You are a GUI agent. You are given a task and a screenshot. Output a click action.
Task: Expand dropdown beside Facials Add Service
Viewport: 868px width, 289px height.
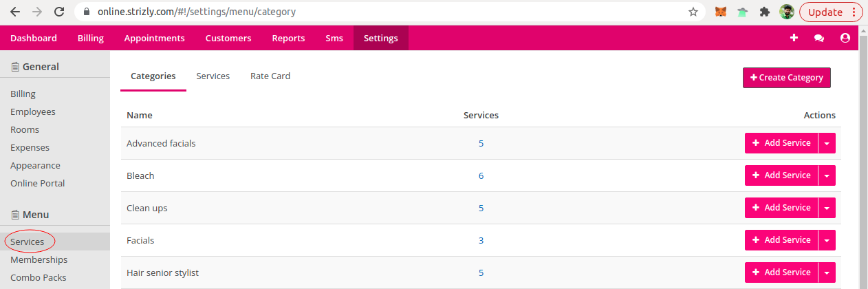(827, 240)
